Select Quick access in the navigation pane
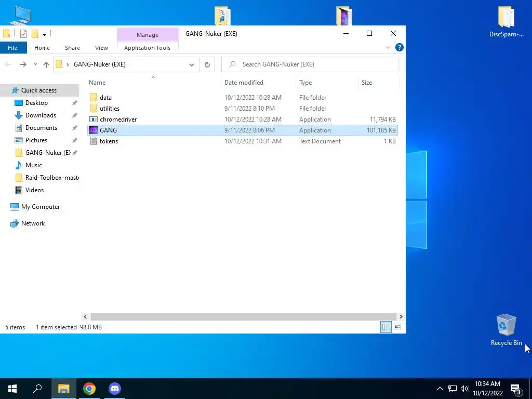 point(39,90)
